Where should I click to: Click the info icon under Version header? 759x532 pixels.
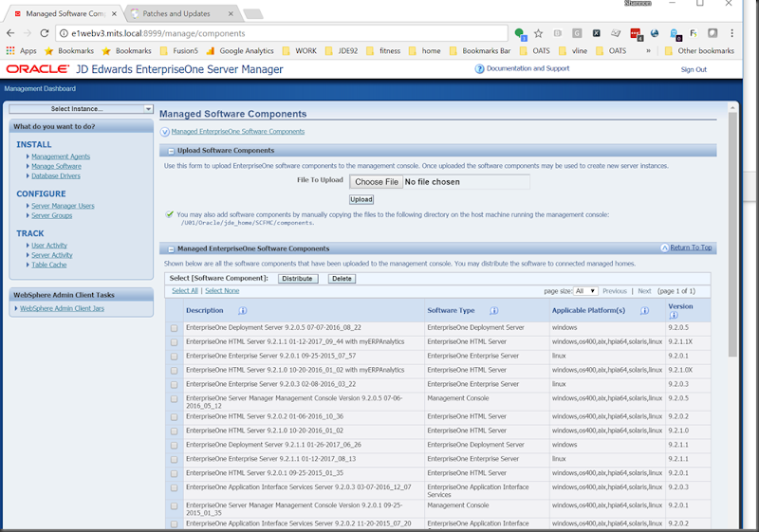[674, 316]
